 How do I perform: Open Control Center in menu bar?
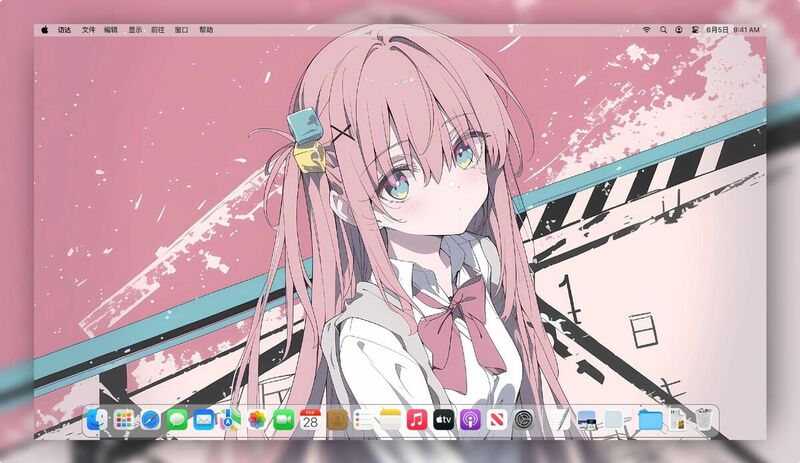[695, 30]
